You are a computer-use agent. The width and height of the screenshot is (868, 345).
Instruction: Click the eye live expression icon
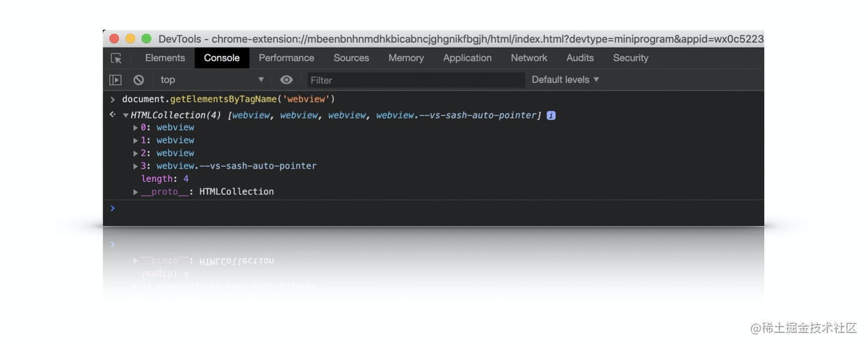[286, 80]
